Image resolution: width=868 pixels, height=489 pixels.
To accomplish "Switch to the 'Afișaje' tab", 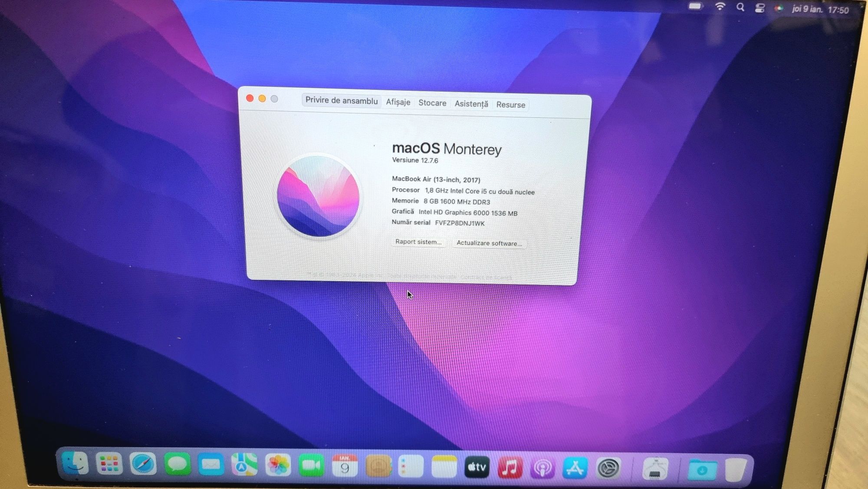I will (x=398, y=102).
